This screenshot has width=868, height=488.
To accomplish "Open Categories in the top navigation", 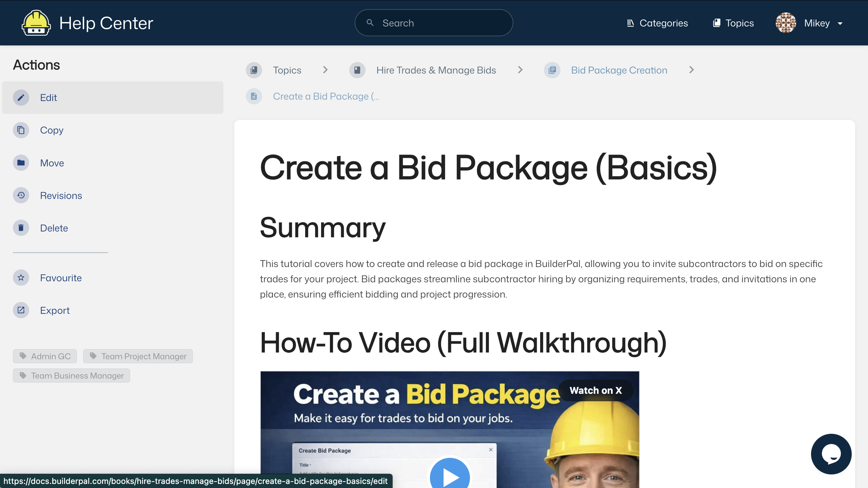I will 657,23.
